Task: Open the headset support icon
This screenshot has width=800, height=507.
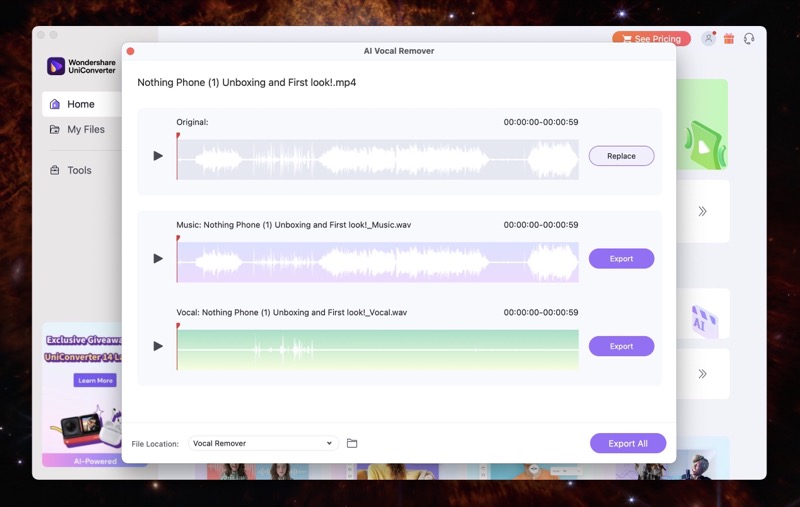Action: click(x=749, y=39)
